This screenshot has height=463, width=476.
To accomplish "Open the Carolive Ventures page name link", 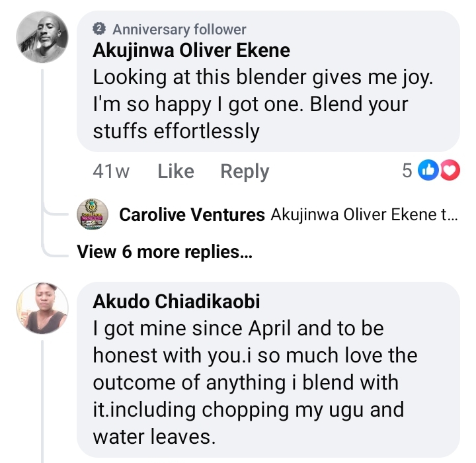I will click(192, 215).
